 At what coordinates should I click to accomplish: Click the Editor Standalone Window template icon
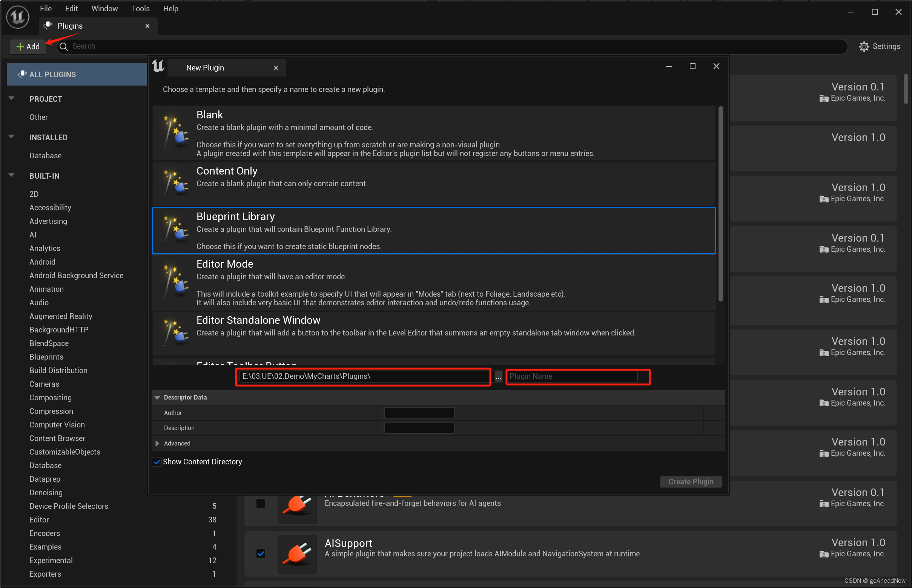tap(175, 332)
